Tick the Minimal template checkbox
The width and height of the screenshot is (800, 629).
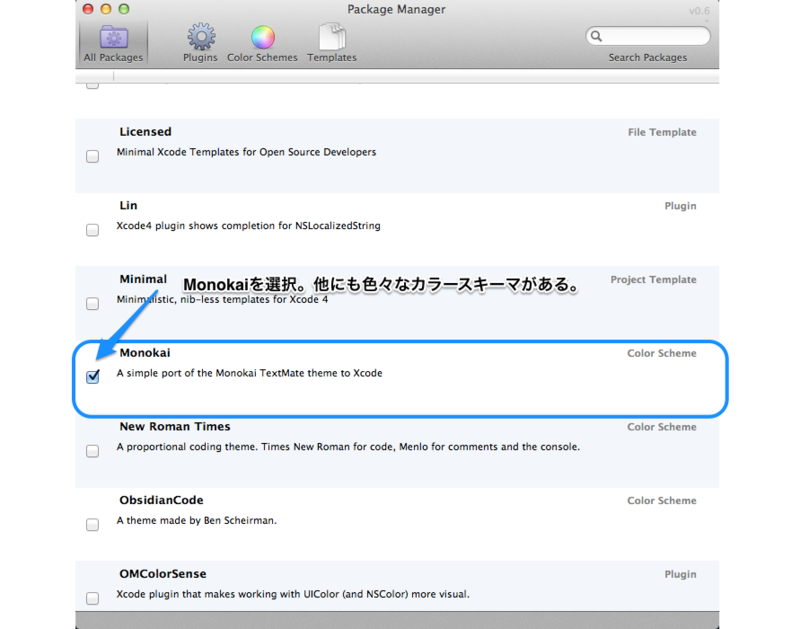tap(92, 304)
